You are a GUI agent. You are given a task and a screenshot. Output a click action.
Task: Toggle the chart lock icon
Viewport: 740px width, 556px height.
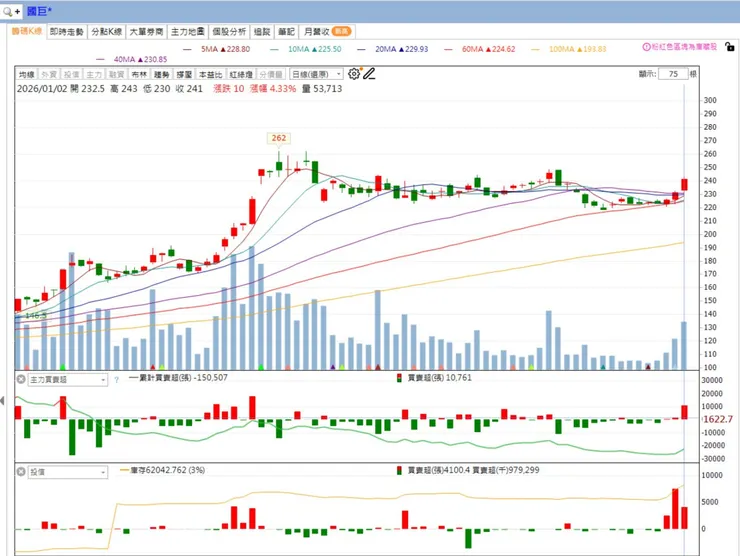pyautogui.click(x=730, y=47)
